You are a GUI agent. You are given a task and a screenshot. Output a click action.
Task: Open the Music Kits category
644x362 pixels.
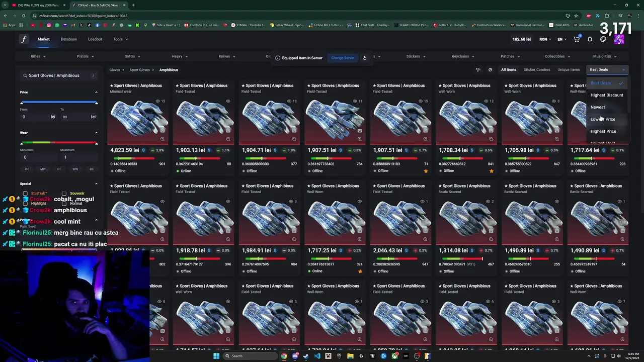pos(604,56)
